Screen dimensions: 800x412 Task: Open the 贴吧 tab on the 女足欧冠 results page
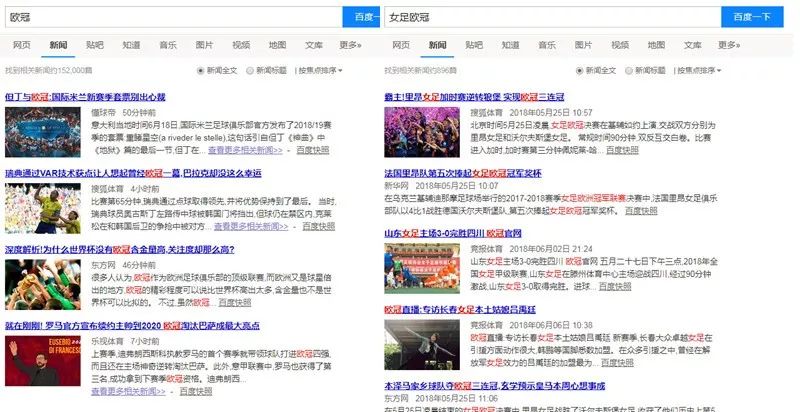(474, 45)
